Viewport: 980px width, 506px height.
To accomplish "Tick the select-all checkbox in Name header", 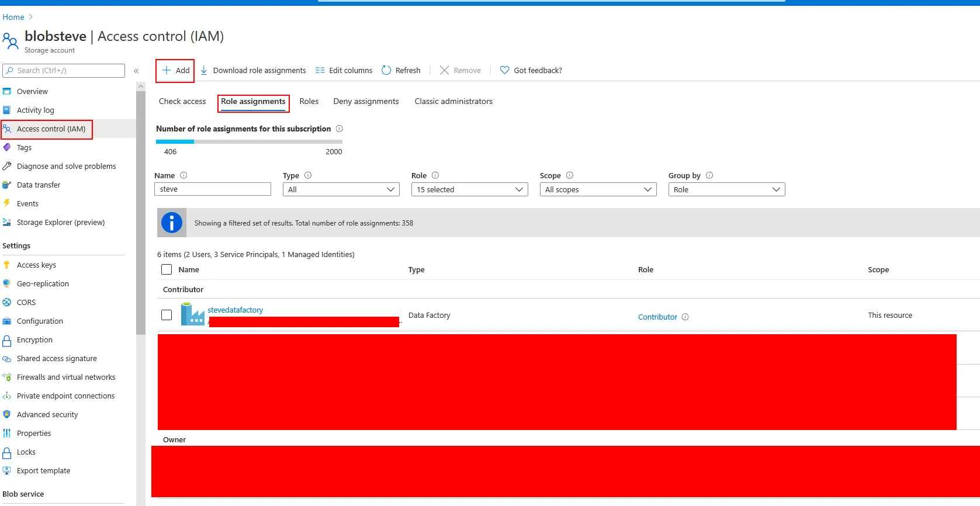I will pyautogui.click(x=167, y=269).
